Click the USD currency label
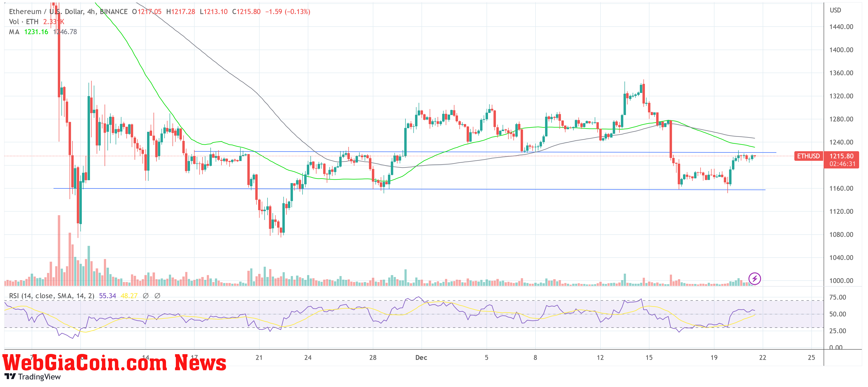The image size is (868, 387). [835, 10]
